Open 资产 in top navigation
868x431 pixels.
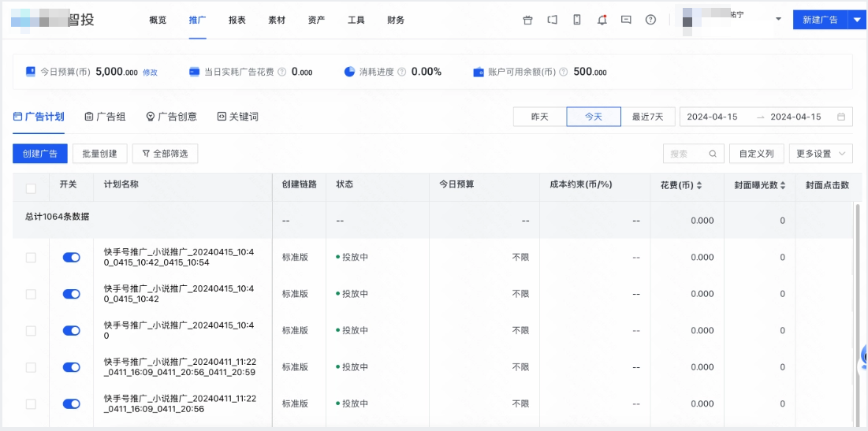tap(317, 20)
